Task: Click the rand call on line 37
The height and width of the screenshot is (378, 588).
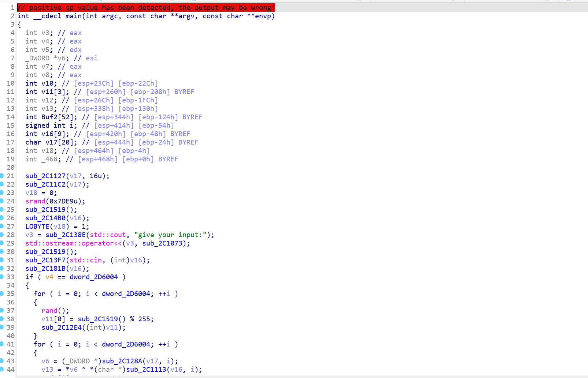Action: click(49, 311)
